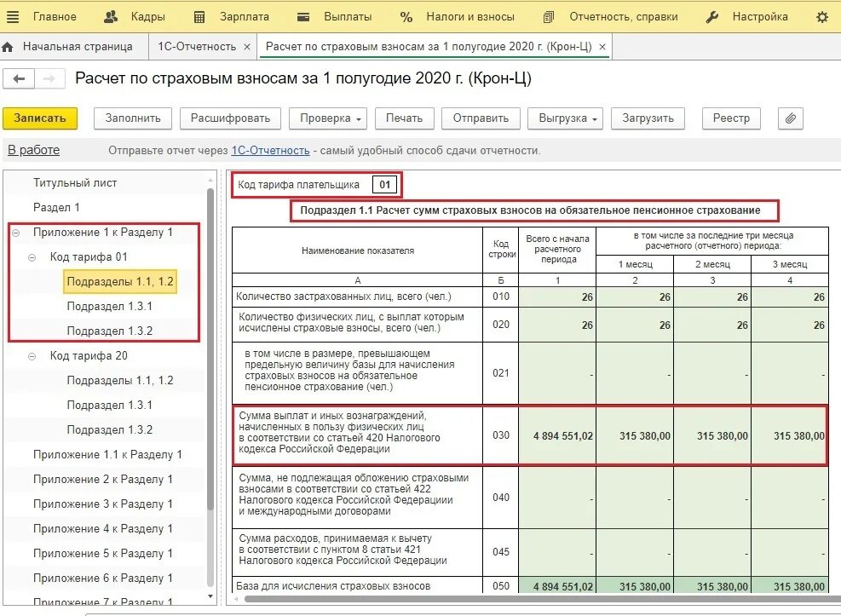The image size is (841, 616).
Task: Select Подраздел 1.3.2 under Код тарифа 01
Action: 109,331
